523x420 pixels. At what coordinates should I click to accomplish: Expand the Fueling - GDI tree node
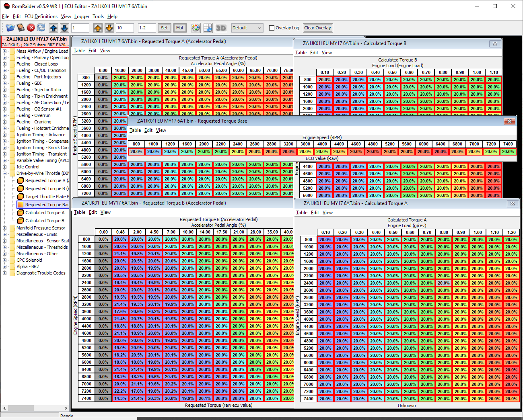click(4, 83)
